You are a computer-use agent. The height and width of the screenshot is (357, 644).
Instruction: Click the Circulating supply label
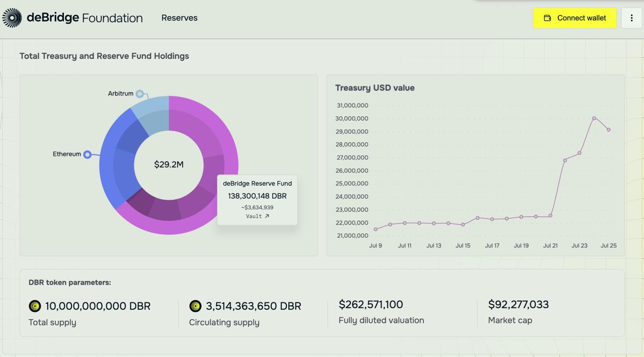point(224,322)
